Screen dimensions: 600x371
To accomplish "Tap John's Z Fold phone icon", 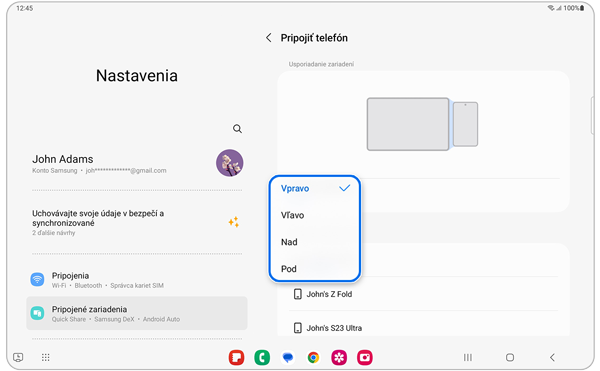I will (297, 294).
